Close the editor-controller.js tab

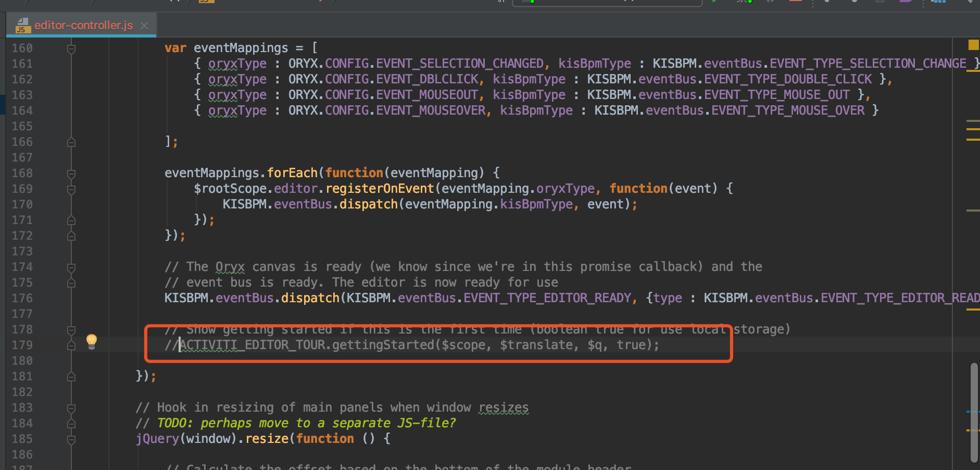pos(144,25)
